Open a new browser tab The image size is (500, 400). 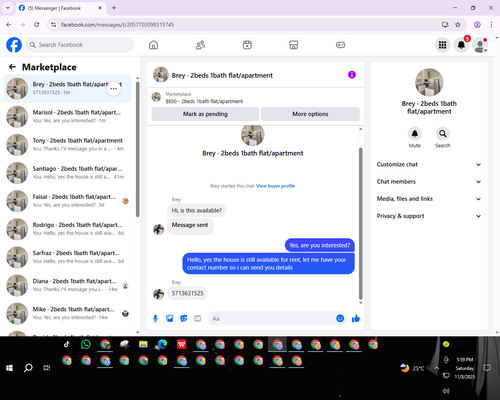[114, 8]
